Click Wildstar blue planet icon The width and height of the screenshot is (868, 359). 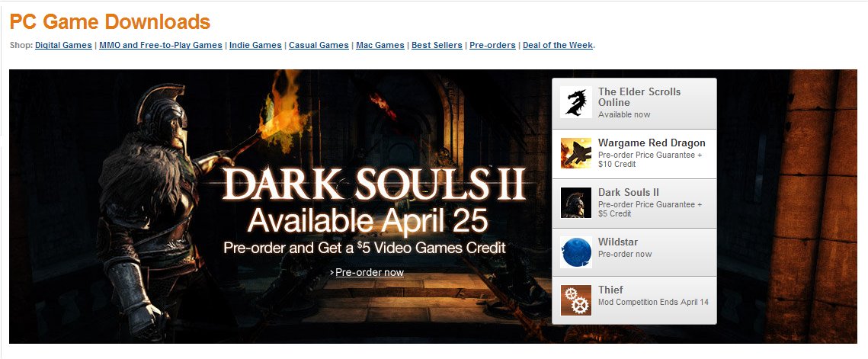pos(575,252)
